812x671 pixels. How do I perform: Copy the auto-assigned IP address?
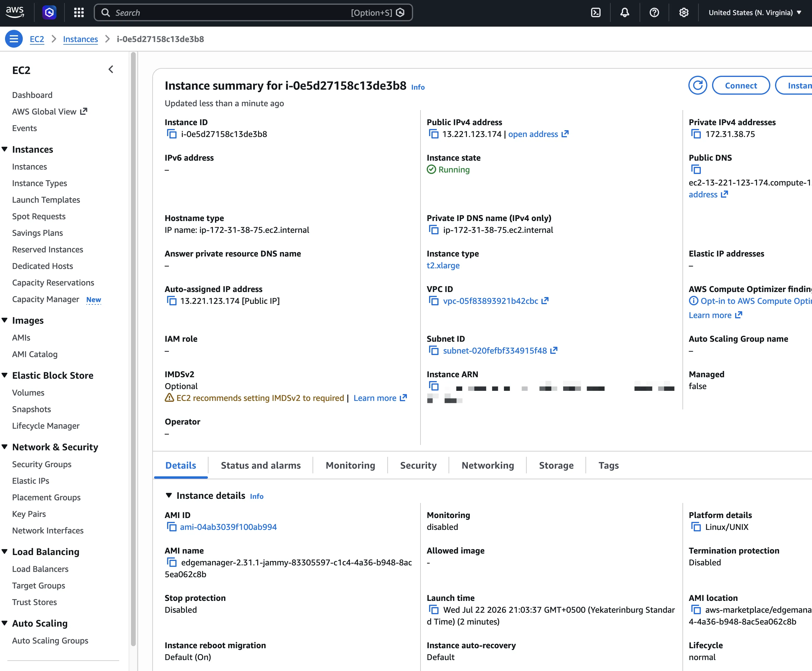(x=172, y=301)
